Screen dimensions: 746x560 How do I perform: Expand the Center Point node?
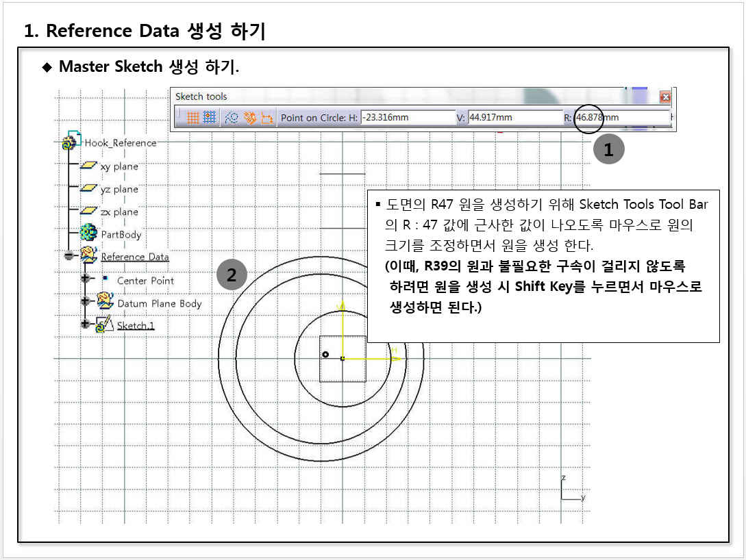[x=86, y=279]
